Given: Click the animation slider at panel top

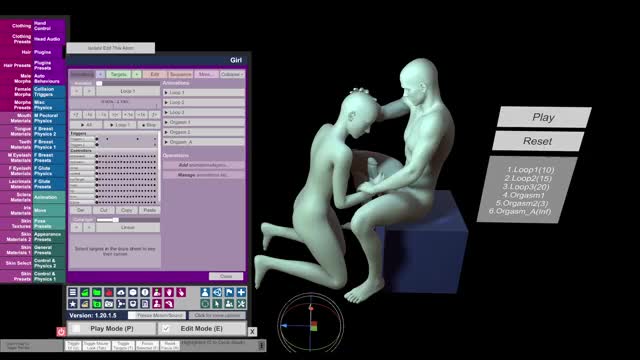Looking at the screenshot, I should pyautogui.click(x=128, y=83).
